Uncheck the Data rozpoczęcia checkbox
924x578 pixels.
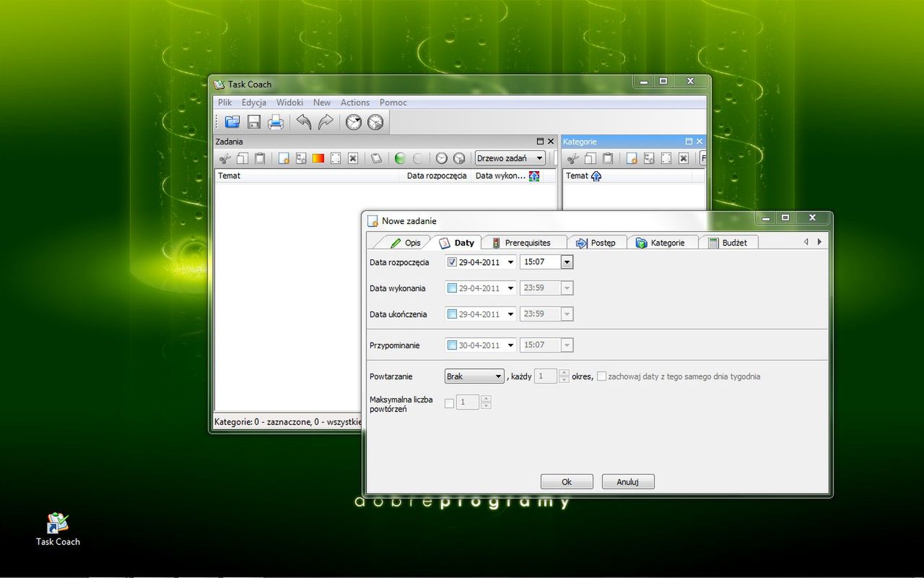(x=452, y=262)
